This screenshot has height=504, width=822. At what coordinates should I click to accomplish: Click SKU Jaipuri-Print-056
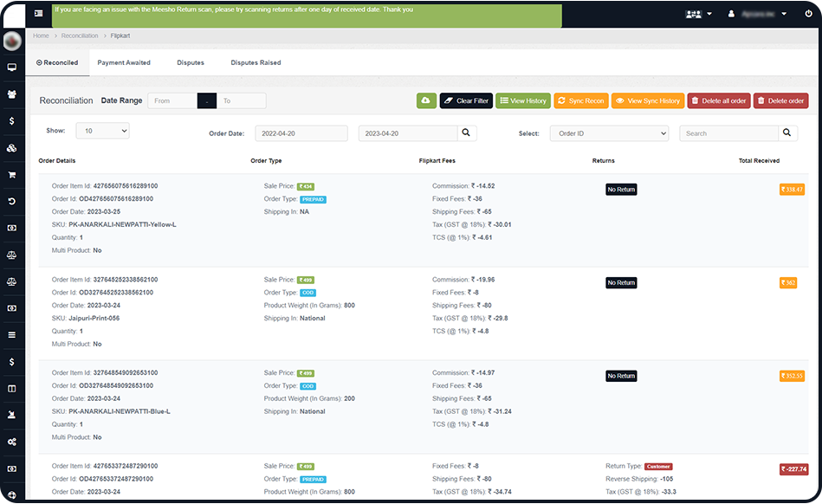click(x=94, y=319)
